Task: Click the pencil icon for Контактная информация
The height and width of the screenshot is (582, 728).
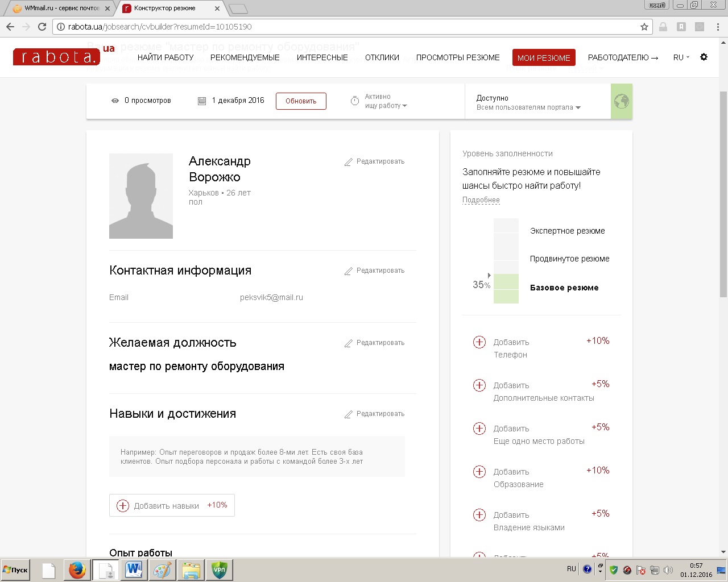Action: (x=349, y=271)
